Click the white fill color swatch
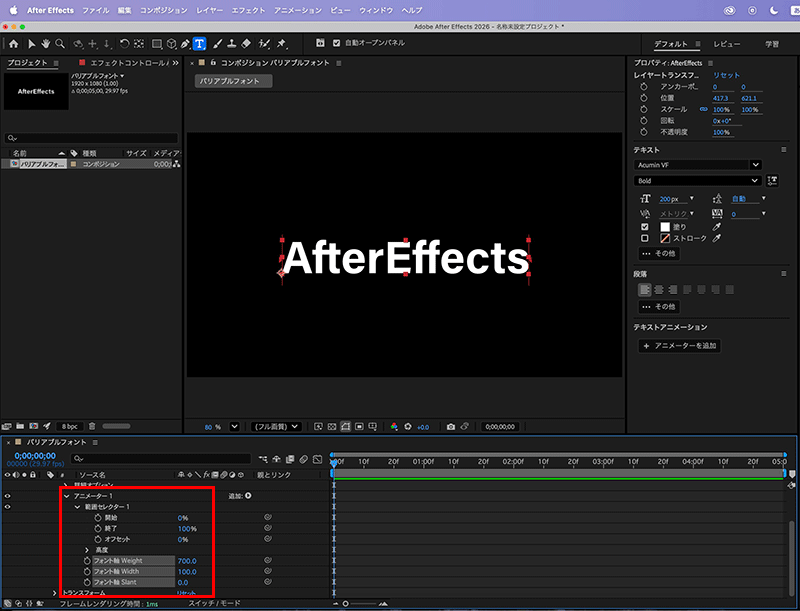The image size is (800, 611). point(665,226)
